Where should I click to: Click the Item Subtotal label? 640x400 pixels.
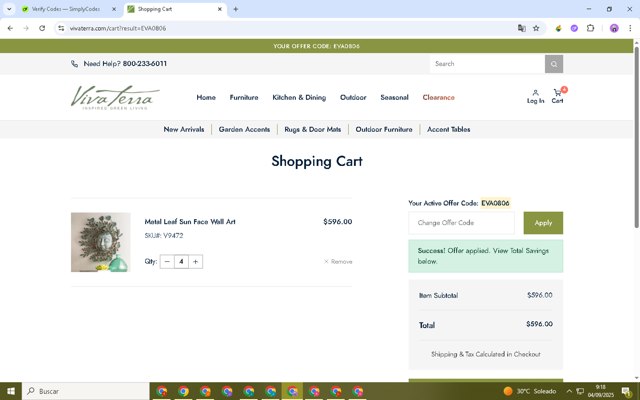(438, 296)
